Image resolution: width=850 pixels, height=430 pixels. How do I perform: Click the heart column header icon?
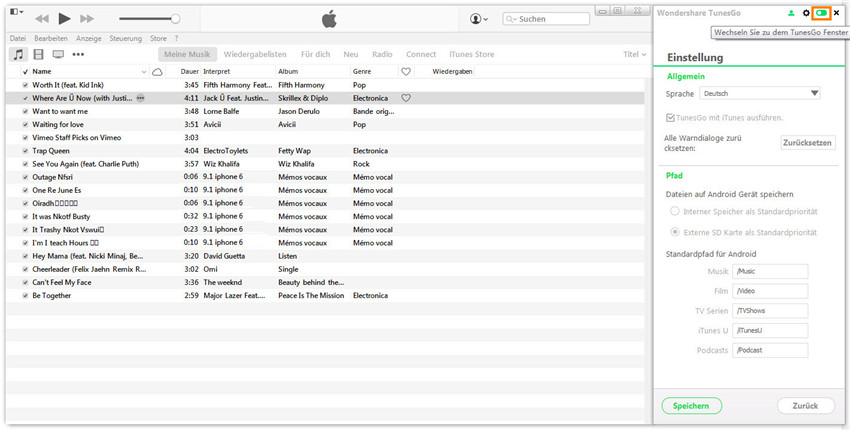click(x=405, y=72)
